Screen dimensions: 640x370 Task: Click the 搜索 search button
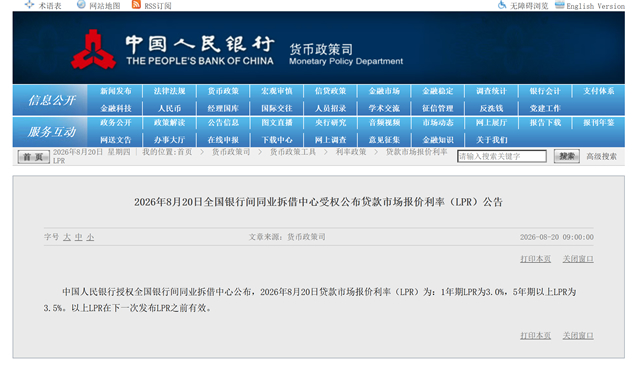click(567, 156)
